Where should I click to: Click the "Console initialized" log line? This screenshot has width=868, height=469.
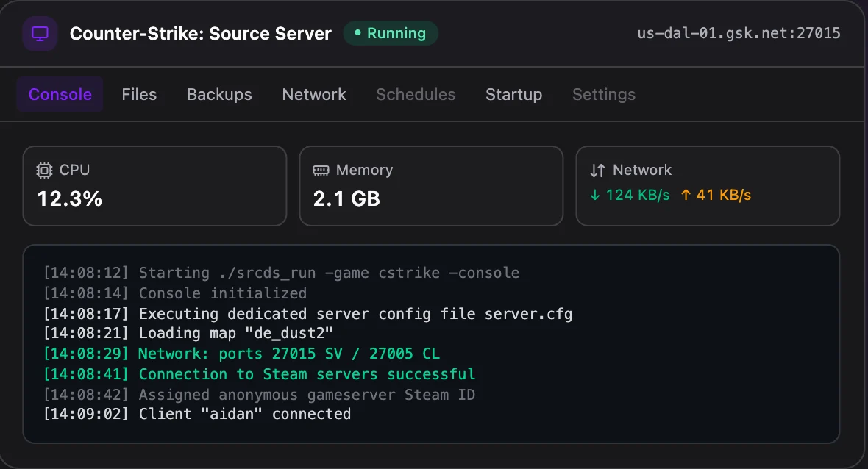tap(175, 293)
